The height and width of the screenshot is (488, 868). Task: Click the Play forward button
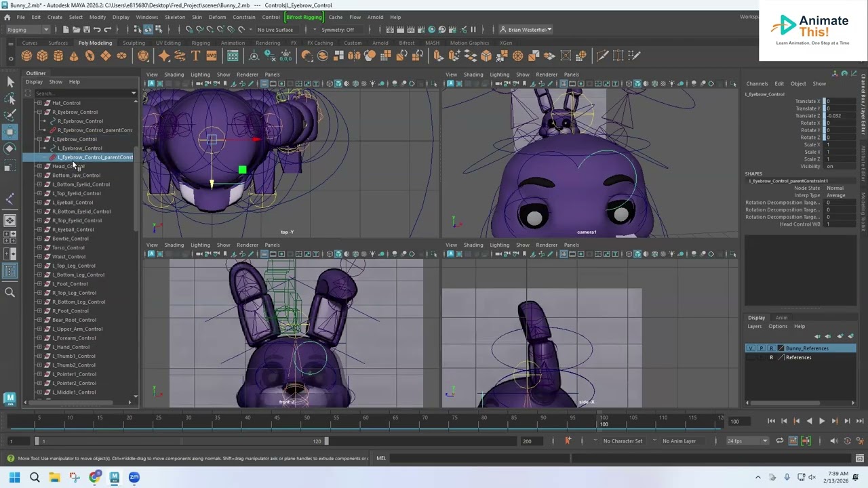pos(822,421)
